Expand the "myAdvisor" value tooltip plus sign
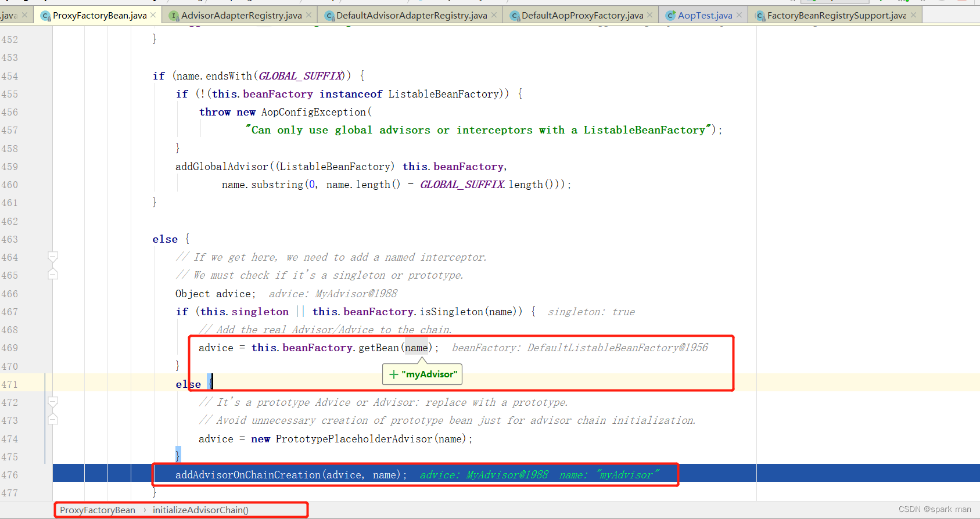 394,374
